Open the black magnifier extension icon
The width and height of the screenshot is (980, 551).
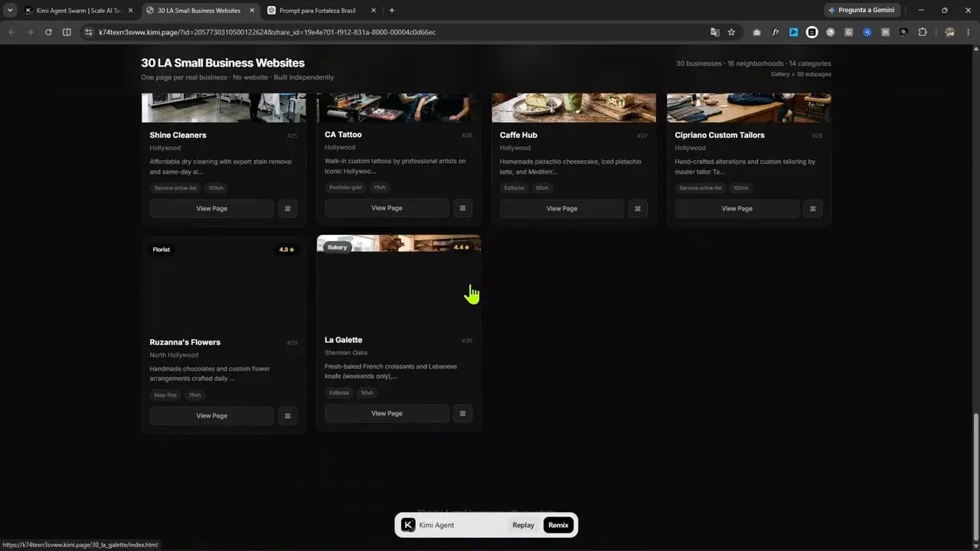903,32
